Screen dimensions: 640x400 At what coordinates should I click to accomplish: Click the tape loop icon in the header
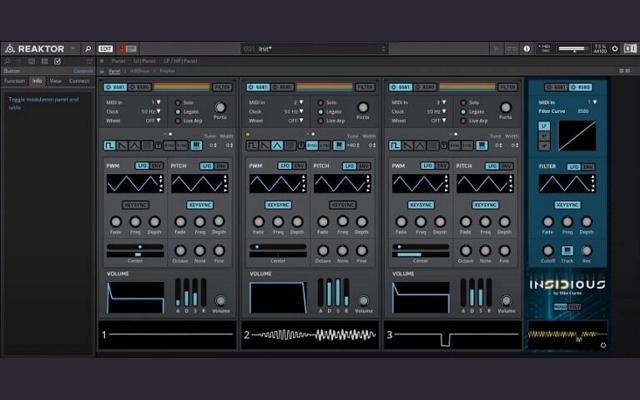click(x=511, y=49)
